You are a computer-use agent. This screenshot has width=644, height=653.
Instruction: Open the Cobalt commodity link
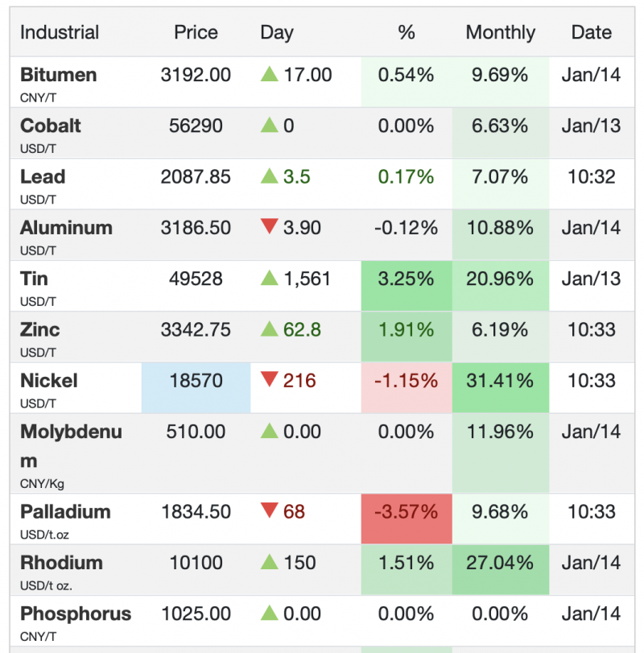51,126
